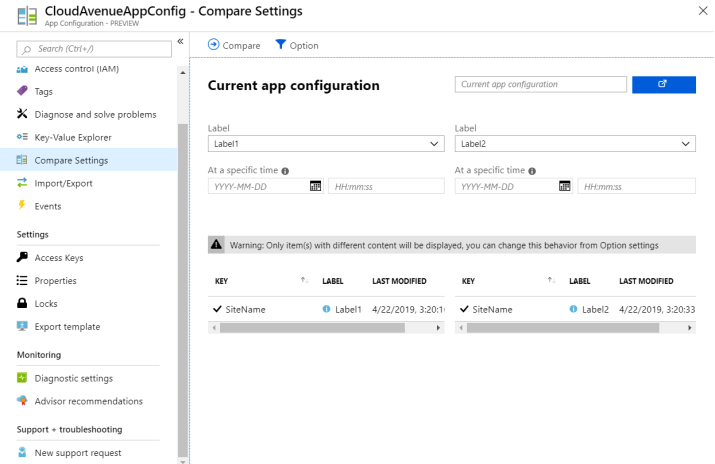Click the Export template icon

click(22, 326)
